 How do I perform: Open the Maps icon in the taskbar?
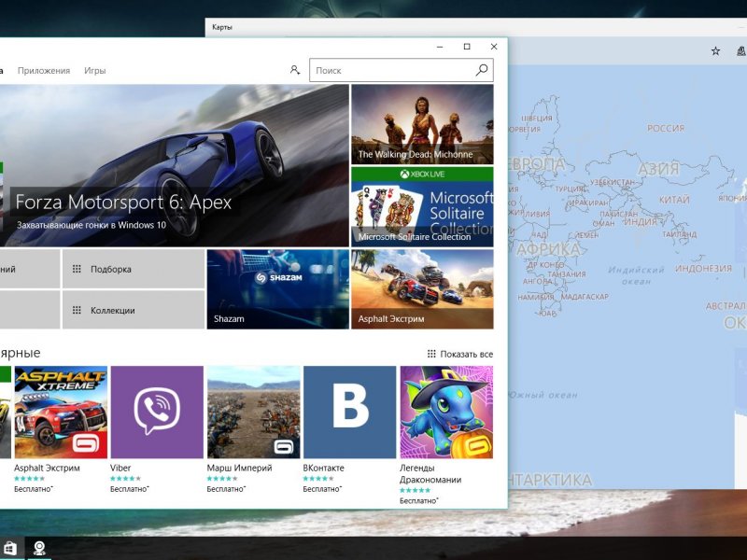[x=39, y=549]
